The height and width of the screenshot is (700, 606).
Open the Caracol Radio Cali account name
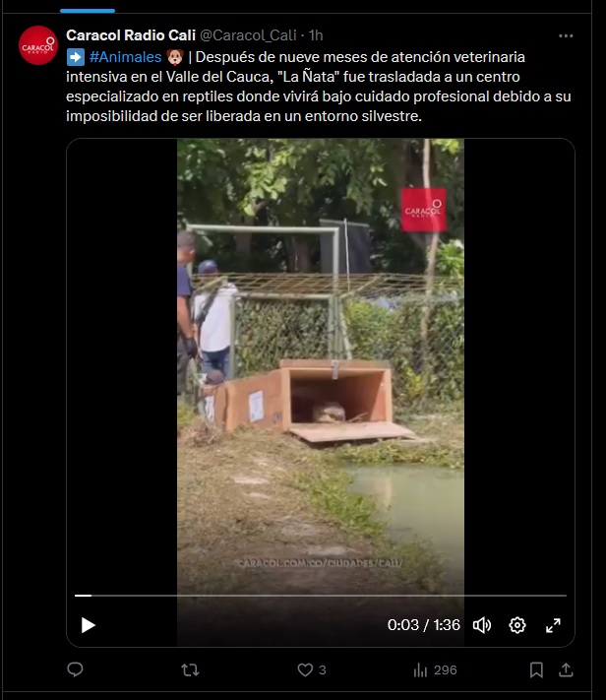(x=131, y=35)
